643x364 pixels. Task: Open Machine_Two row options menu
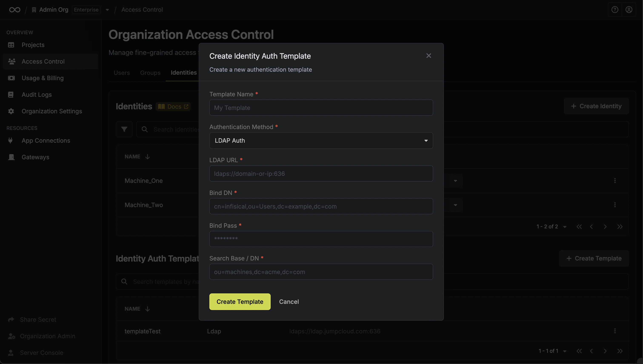(615, 205)
